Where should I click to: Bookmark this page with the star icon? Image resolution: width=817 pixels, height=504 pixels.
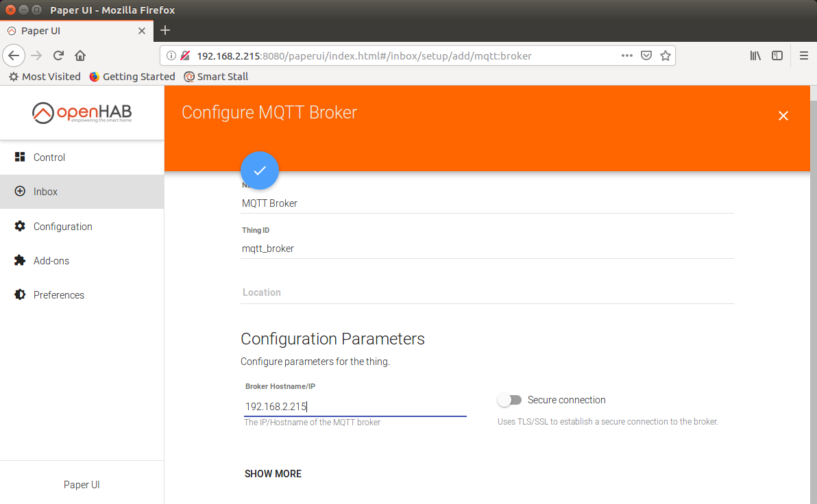(x=665, y=55)
